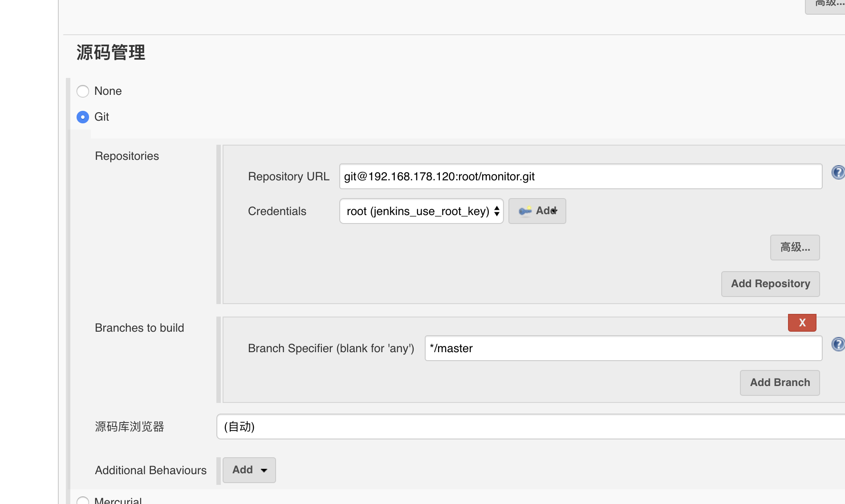Expand the Additional Behaviours Add menu

pyautogui.click(x=249, y=470)
